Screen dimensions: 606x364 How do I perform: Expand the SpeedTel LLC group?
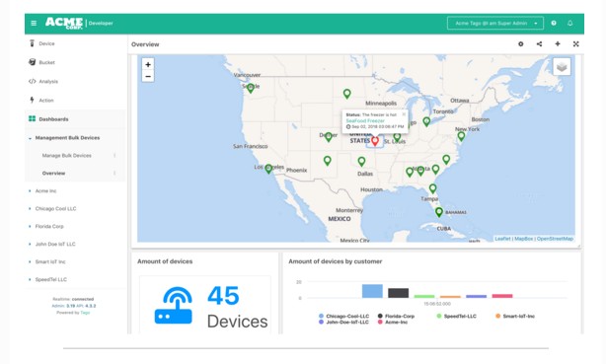[x=30, y=279]
